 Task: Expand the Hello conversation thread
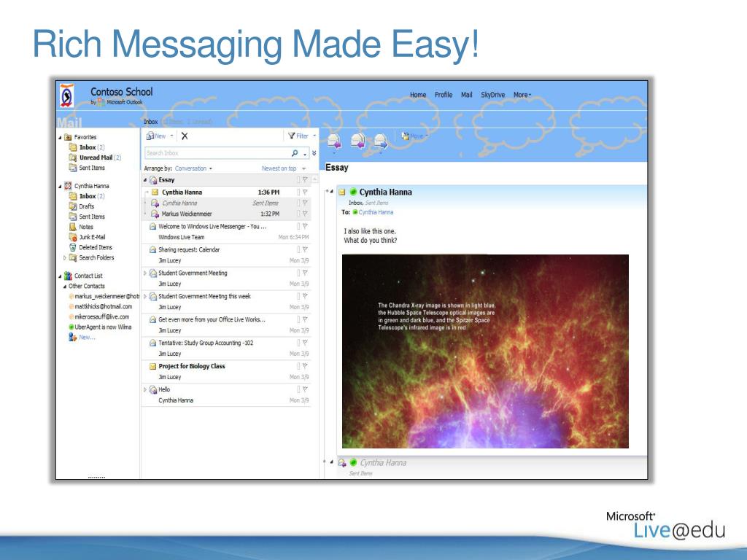tap(145, 389)
